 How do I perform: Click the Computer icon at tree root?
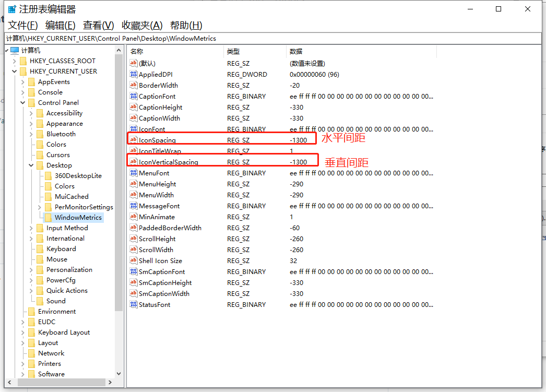click(15, 50)
